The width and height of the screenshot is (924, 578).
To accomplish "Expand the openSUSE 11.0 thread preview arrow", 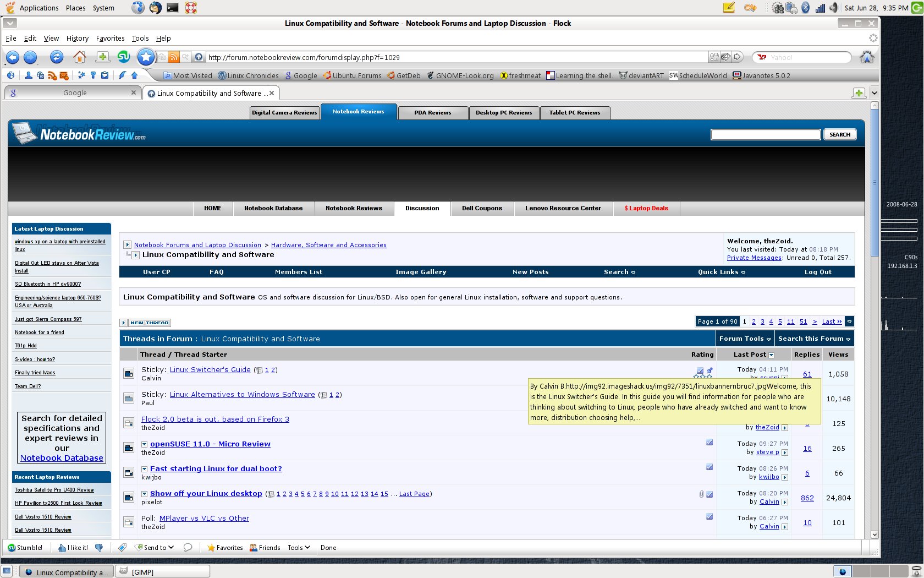I will [144, 444].
